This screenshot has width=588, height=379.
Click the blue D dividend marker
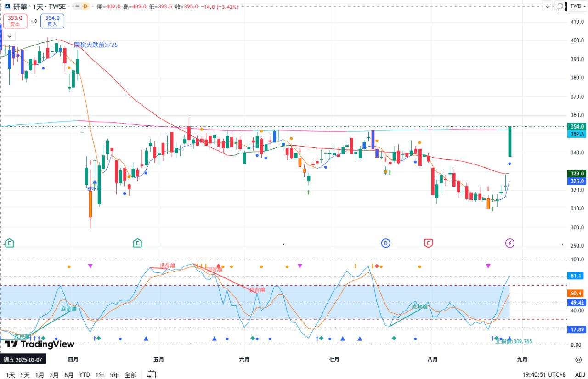386,243
